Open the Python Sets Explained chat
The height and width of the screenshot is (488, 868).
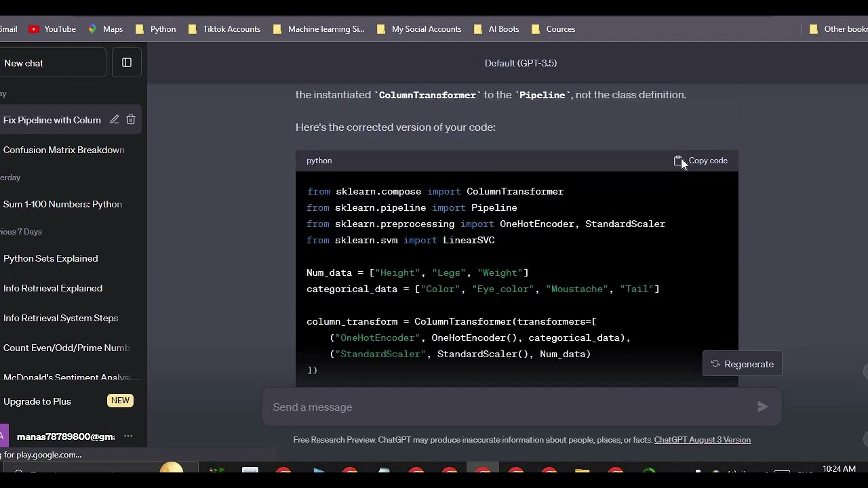point(51,258)
